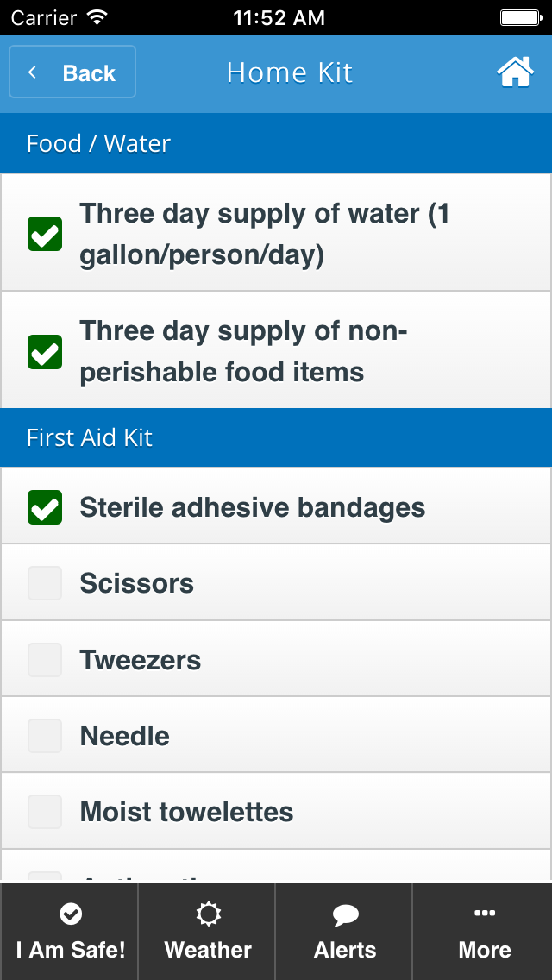The height and width of the screenshot is (980, 552).
Task: Tap the More ellipsis icon
Action: point(485,913)
